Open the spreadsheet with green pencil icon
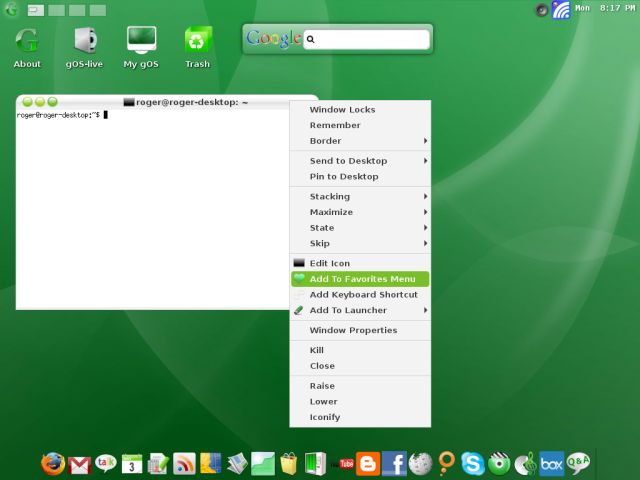Image resolution: width=640 pixels, height=480 pixels. [158, 464]
